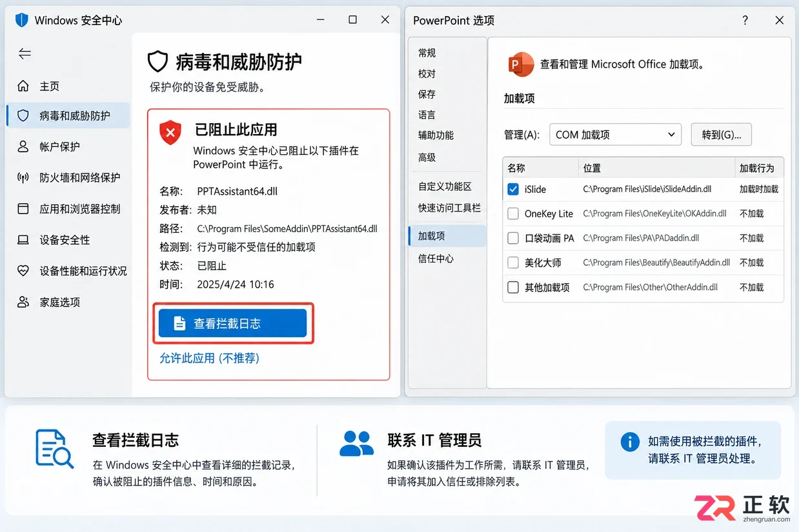Viewport: 799px width, 532px height.
Task: Open the 保存 options category
Action: click(x=427, y=94)
